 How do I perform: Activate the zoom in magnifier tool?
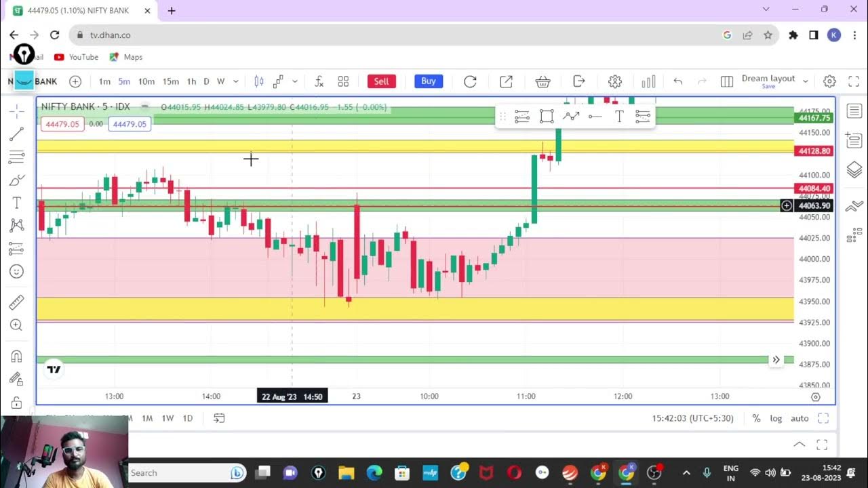(x=17, y=325)
